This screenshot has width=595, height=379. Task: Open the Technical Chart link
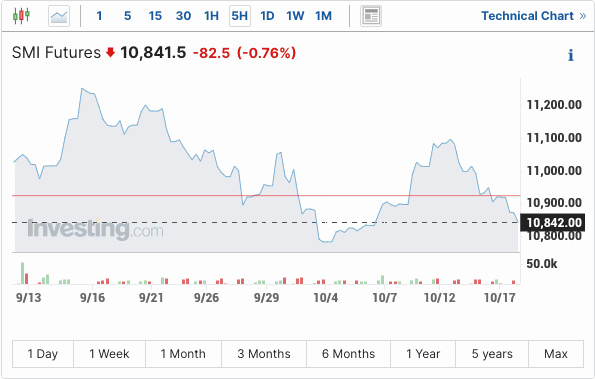534,16
